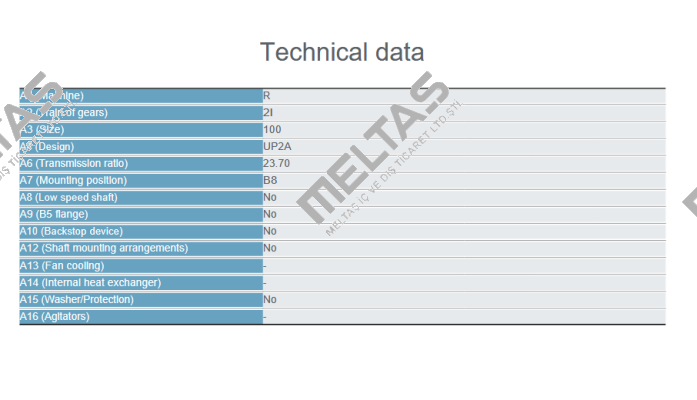Screen dimensions: 697x400
Task: Click the A9 (B5 flange) label
Action: (x=54, y=214)
